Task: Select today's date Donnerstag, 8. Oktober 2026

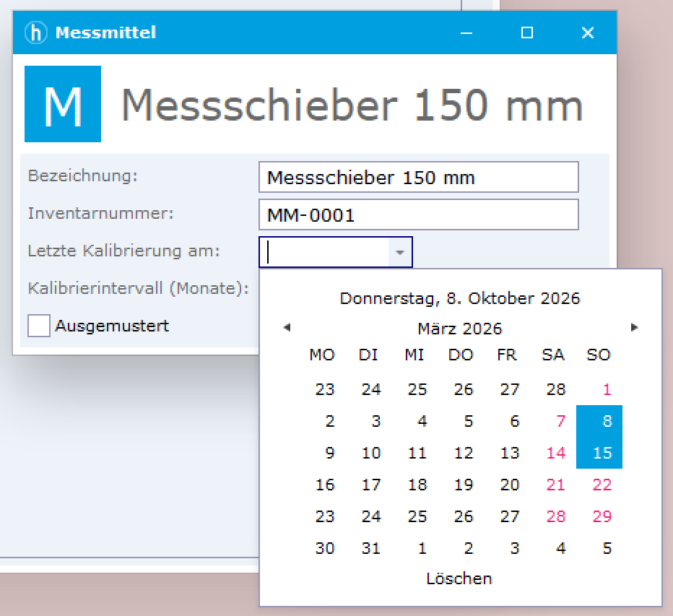Action: [460, 298]
